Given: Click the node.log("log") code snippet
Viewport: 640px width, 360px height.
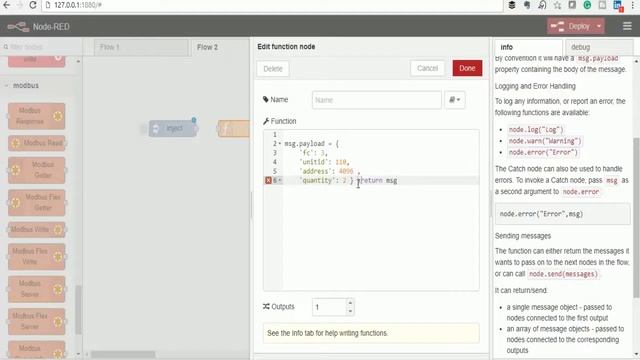Looking at the screenshot, I should 536,130.
